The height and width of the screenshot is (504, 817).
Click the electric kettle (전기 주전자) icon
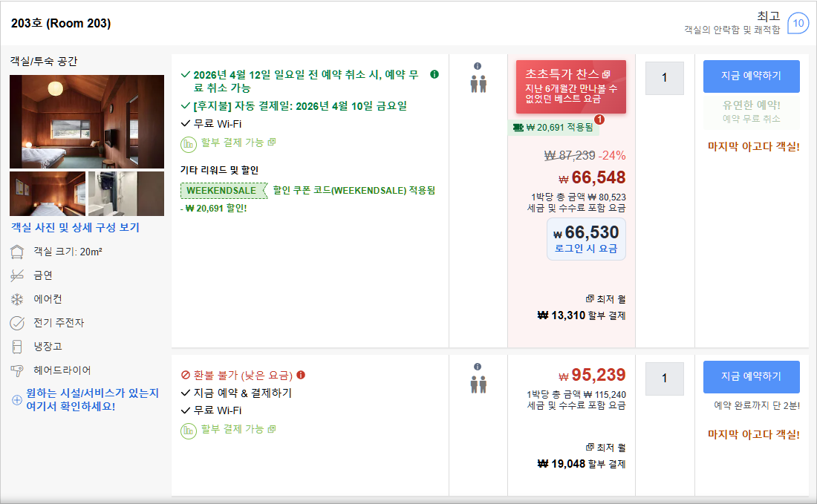(16, 322)
